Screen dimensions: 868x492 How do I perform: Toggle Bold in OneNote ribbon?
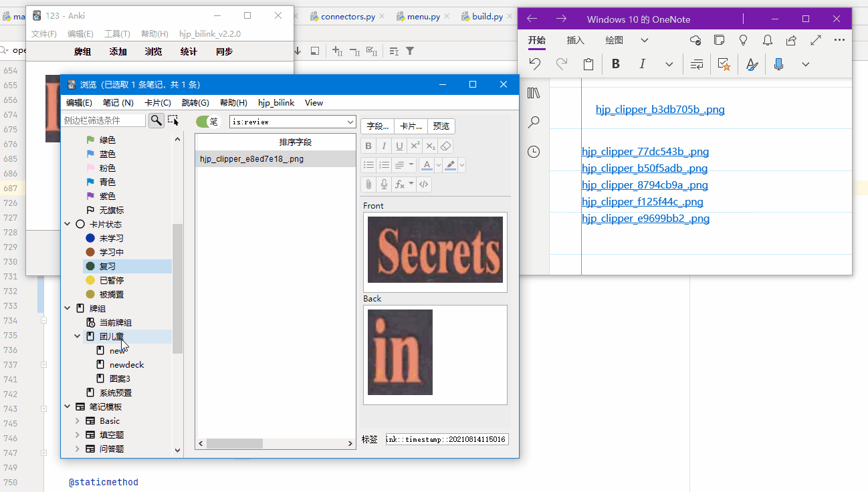(x=616, y=64)
